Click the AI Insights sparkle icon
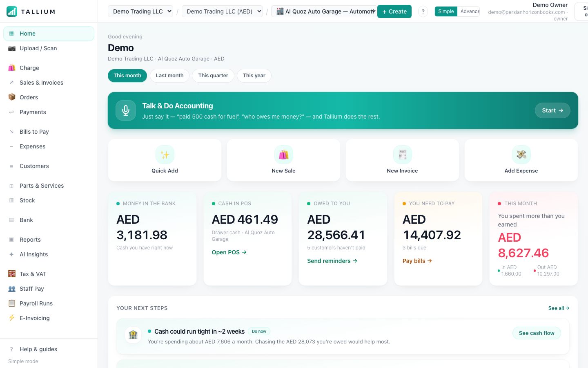The width and height of the screenshot is (588, 368). 11,254
